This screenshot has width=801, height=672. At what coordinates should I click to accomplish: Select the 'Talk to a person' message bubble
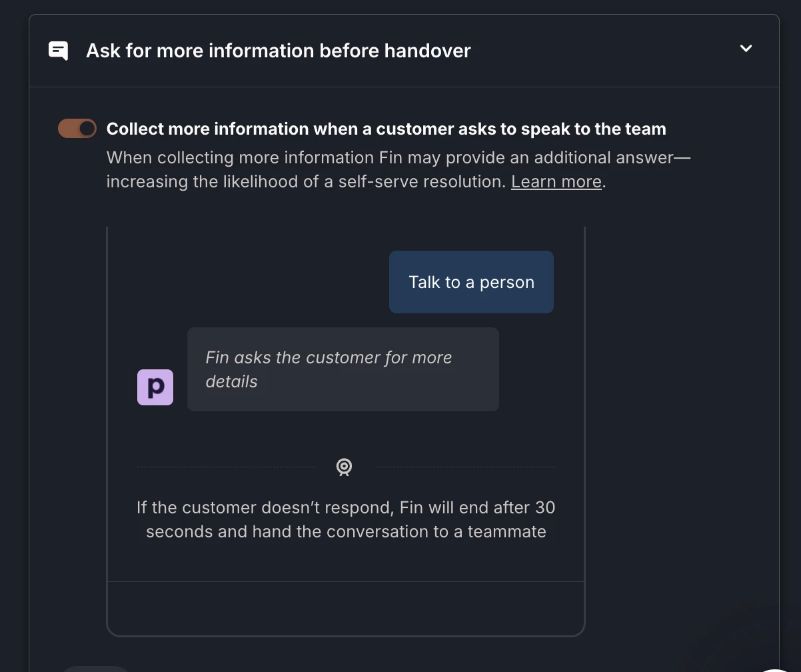click(x=471, y=282)
